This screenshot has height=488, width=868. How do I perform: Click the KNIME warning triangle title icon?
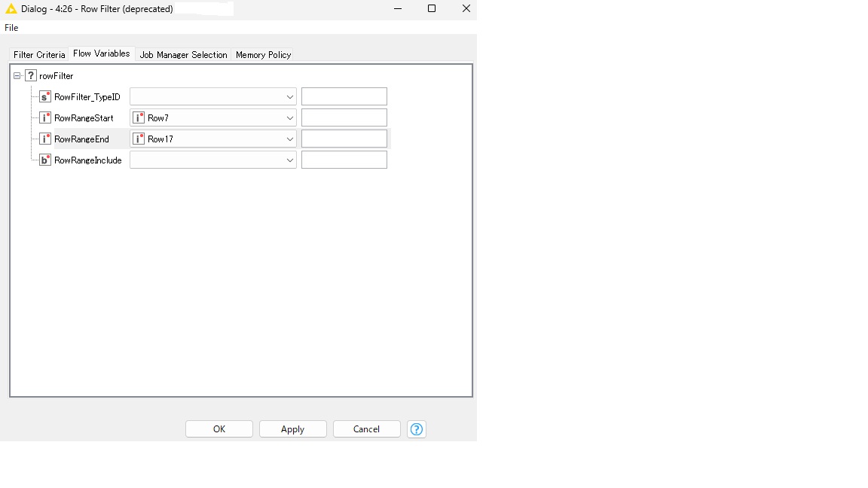[x=11, y=9]
